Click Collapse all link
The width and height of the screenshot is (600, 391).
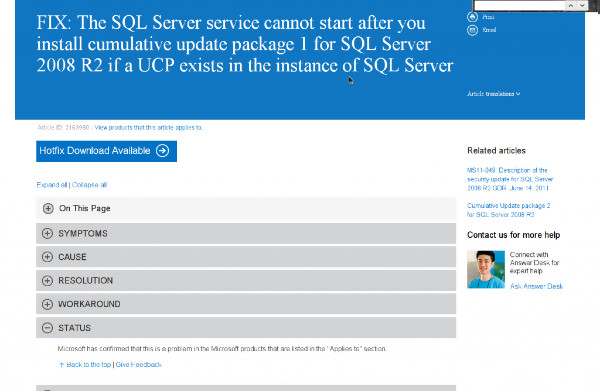click(x=90, y=185)
